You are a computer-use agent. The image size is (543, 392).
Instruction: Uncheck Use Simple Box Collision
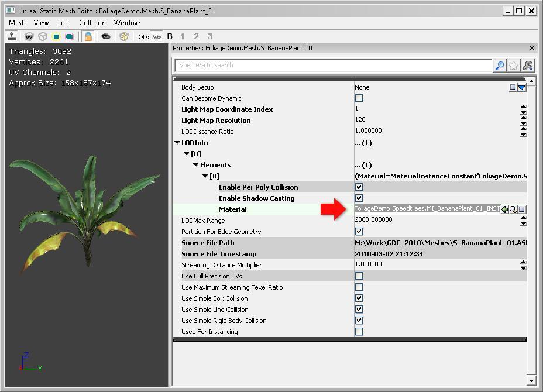tap(359, 298)
